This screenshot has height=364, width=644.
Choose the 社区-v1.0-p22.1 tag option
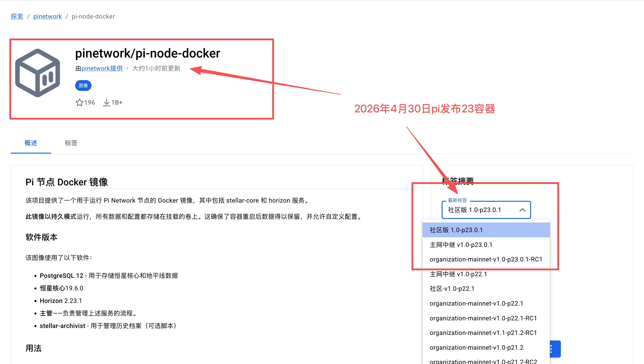click(x=452, y=289)
